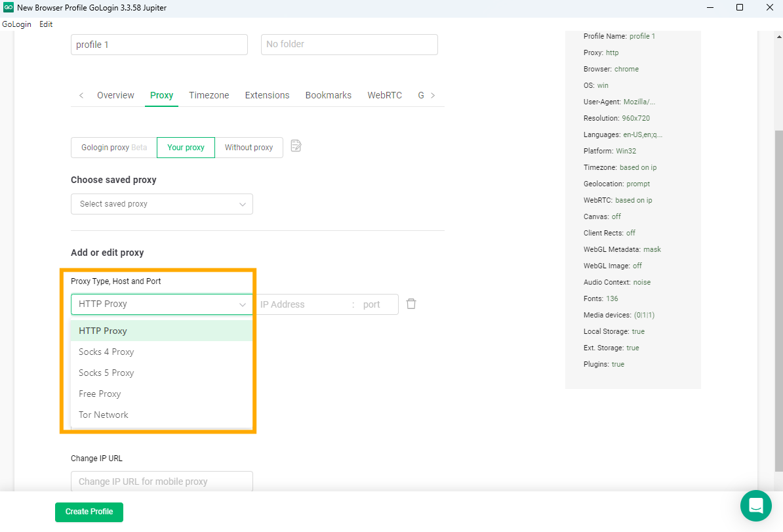Switch to the Extensions tab
This screenshot has width=783, height=532.
267,95
